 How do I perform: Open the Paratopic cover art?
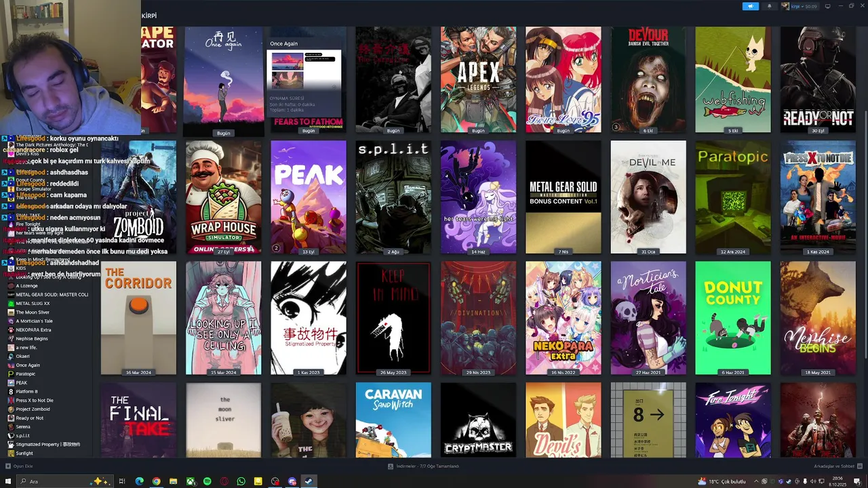pyautogui.click(x=733, y=197)
